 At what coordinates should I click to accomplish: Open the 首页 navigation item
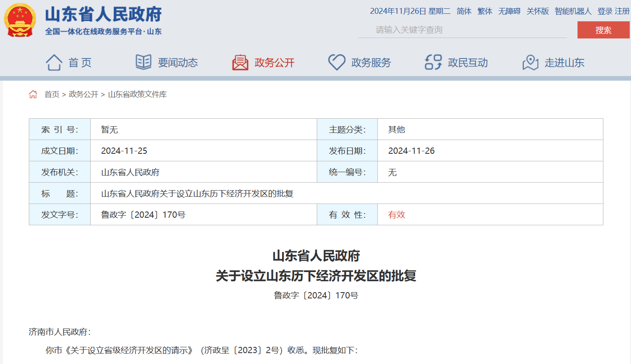coord(80,63)
